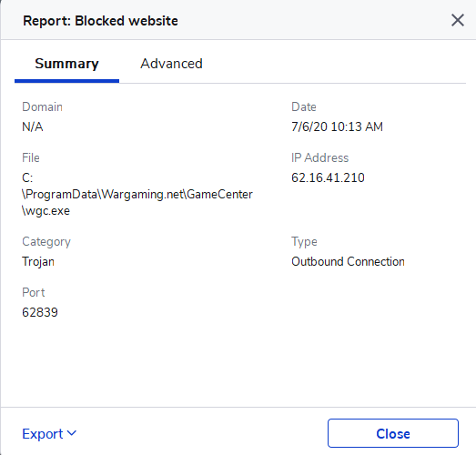Click the Domain N/A value
Image resolution: width=476 pixels, height=455 pixels.
[x=33, y=126]
